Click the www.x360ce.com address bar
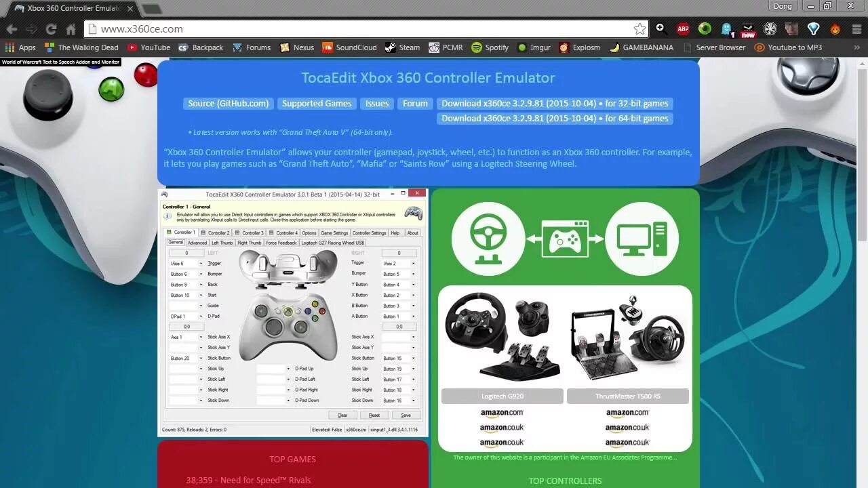 [x=366, y=29]
